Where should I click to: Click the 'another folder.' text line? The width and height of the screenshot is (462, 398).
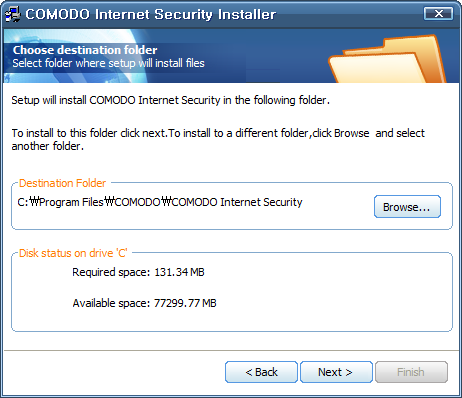point(47,146)
